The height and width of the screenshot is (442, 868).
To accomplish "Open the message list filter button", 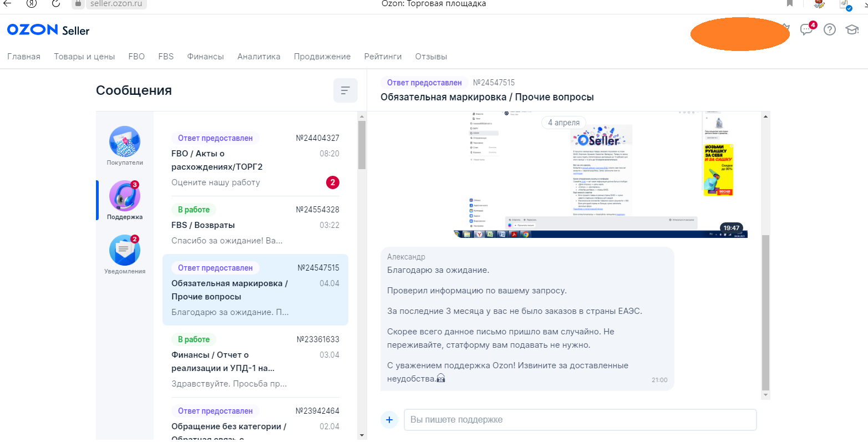I will coord(345,90).
